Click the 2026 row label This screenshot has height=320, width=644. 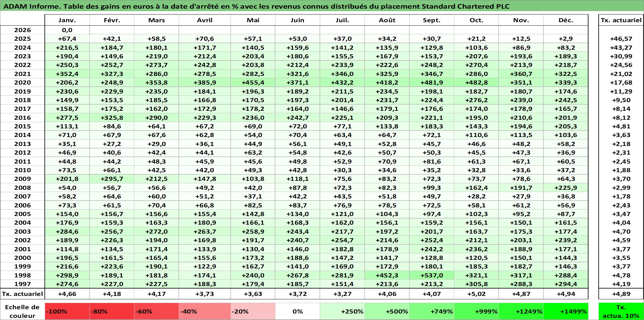pyautogui.click(x=23, y=30)
